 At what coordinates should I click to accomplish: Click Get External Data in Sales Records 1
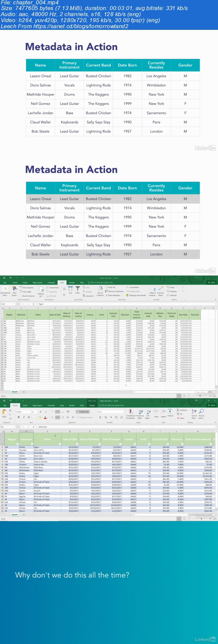coord(5,291)
